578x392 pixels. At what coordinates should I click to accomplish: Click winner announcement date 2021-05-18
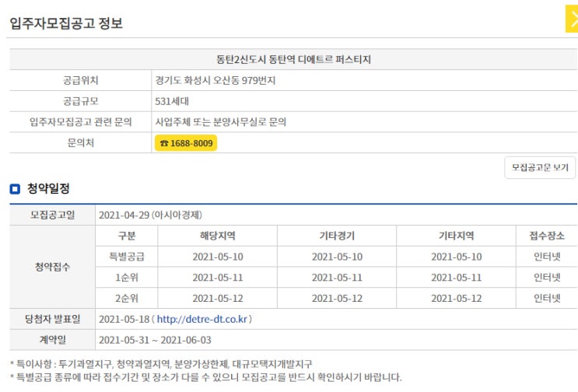pyautogui.click(x=124, y=319)
